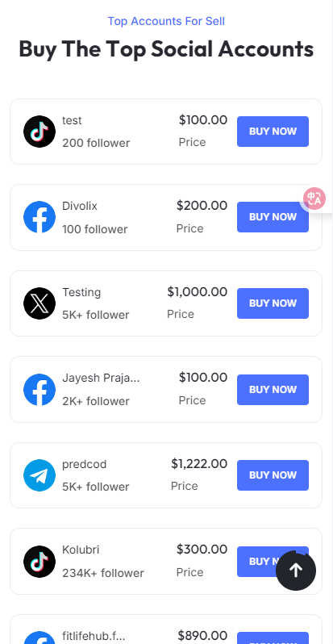
Task: Click the $1,000.00 price of Testing
Action: [198, 291]
